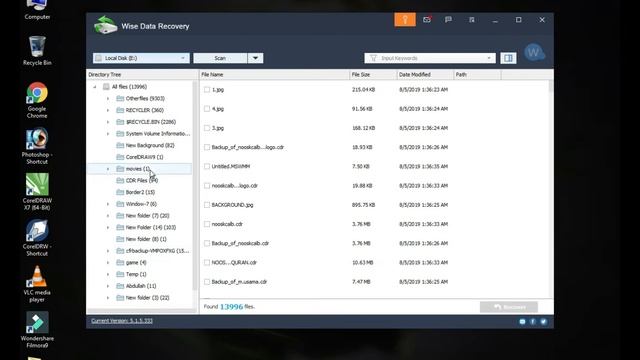Toggle the preview panel layout icon
640x360 pixels.
pyautogui.click(x=508, y=58)
